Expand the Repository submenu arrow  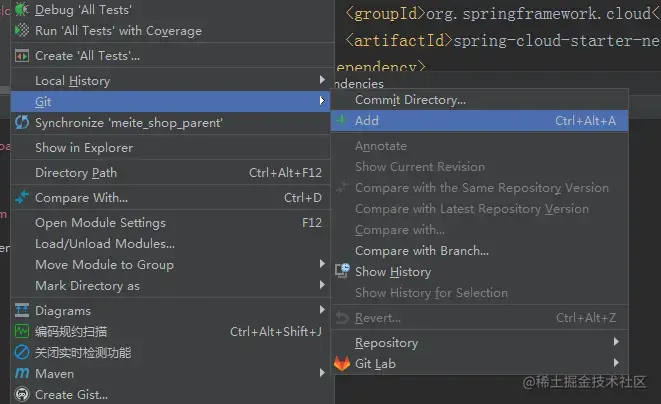coord(616,342)
